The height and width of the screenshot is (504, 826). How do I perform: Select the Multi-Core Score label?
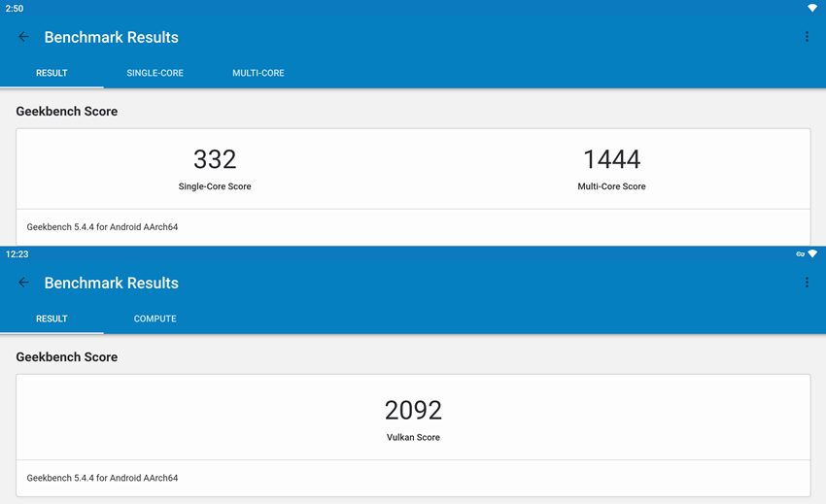click(611, 186)
